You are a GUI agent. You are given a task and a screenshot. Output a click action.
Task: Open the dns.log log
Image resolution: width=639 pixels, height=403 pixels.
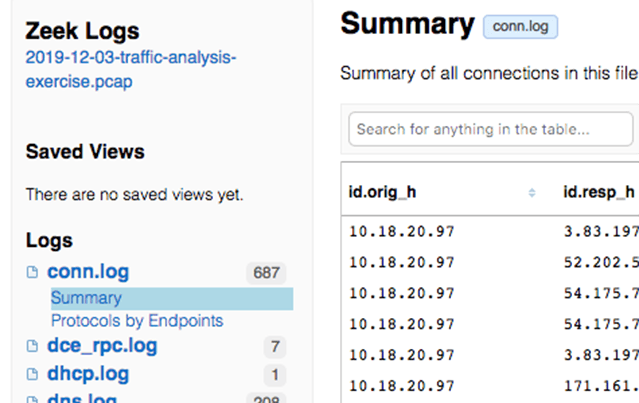point(82,398)
